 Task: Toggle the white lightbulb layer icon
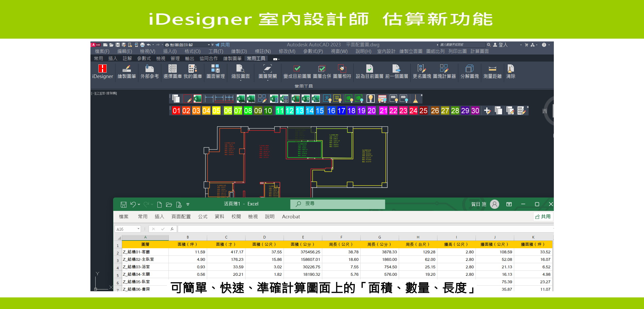coord(370,99)
